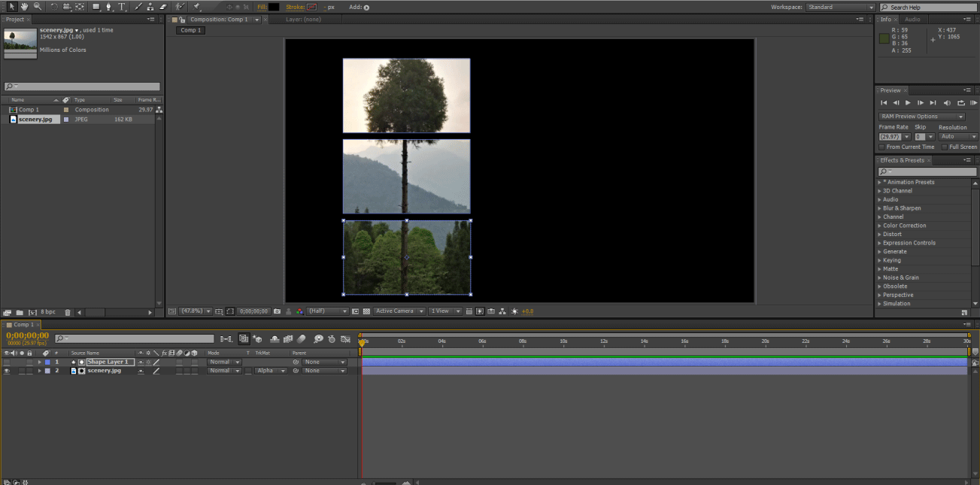Select the Horizontal Type tool

[121, 7]
